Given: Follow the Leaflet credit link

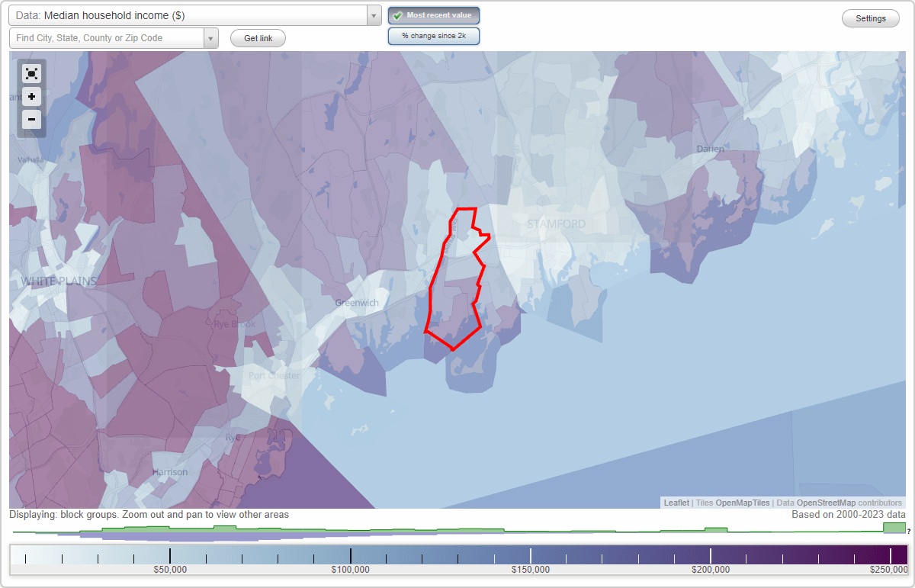Looking at the screenshot, I should [676, 503].
